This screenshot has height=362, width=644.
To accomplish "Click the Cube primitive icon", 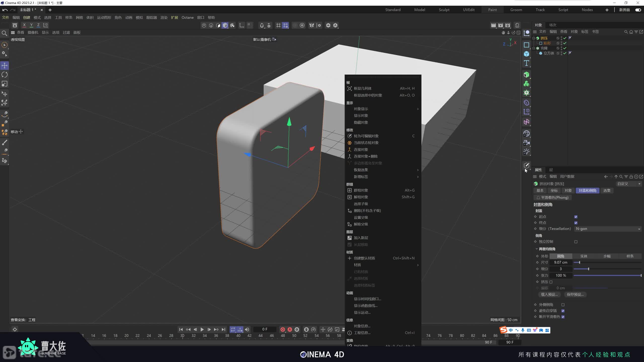I will (x=526, y=54).
